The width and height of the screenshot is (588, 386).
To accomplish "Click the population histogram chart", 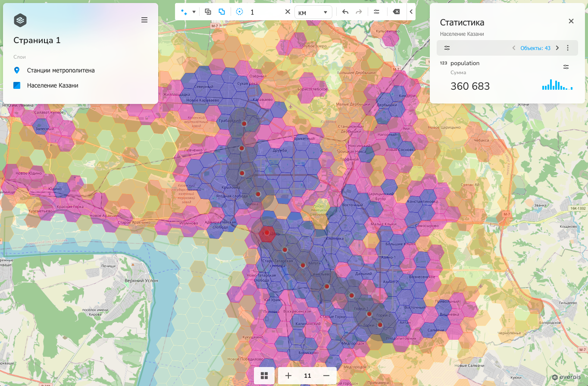I will click(x=557, y=85).
